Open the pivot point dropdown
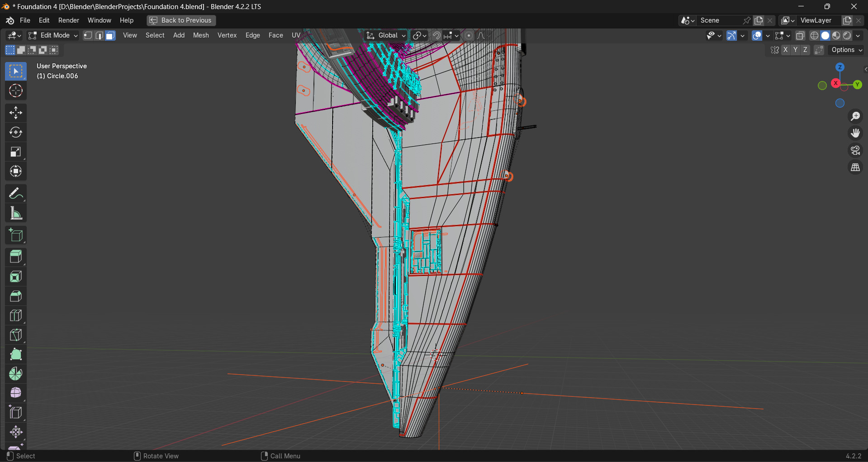 (x=420, y=36)
